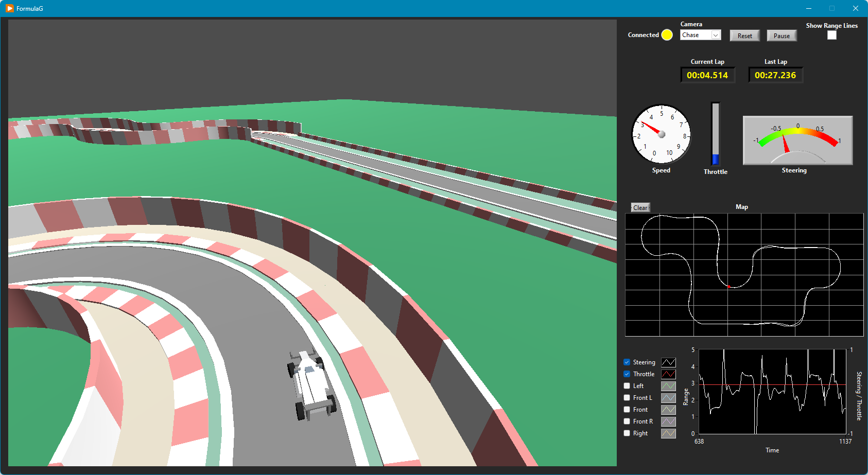The height and width of the screenshot is (475, 868).
Task: Click the Steering analog meter
Action: (796, 140)
